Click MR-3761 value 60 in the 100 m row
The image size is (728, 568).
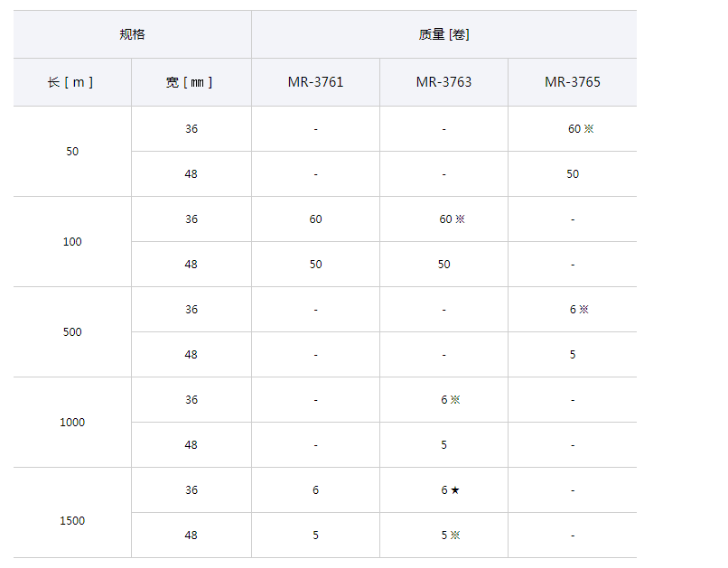315,219
